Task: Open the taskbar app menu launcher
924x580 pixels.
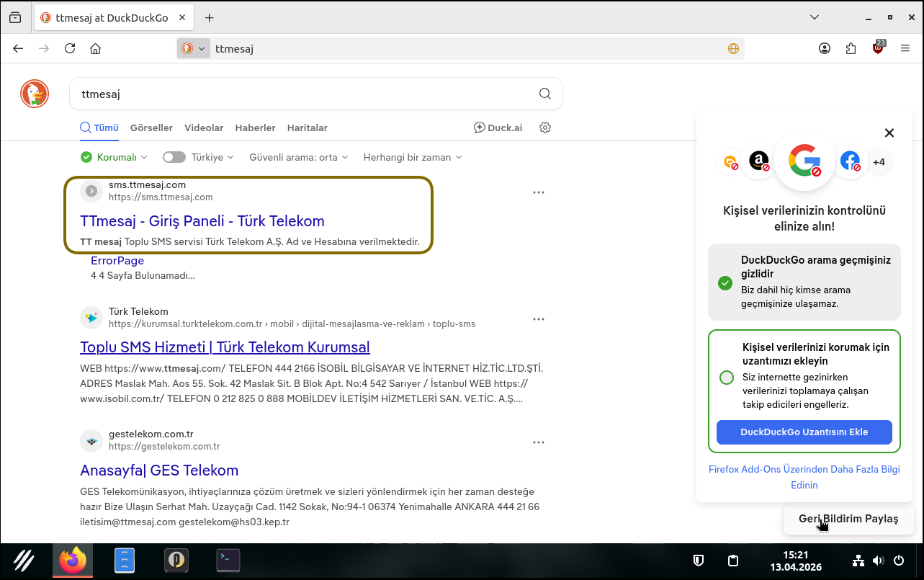Action: pos(24,561)
